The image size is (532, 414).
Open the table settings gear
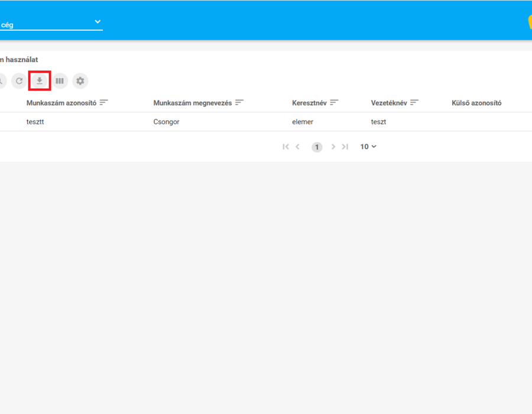(x=80, y=81)
